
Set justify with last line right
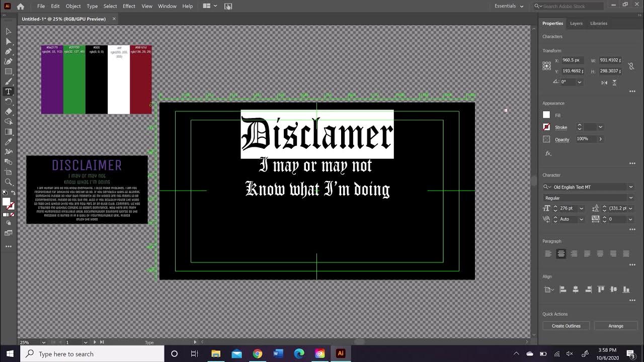613,254
